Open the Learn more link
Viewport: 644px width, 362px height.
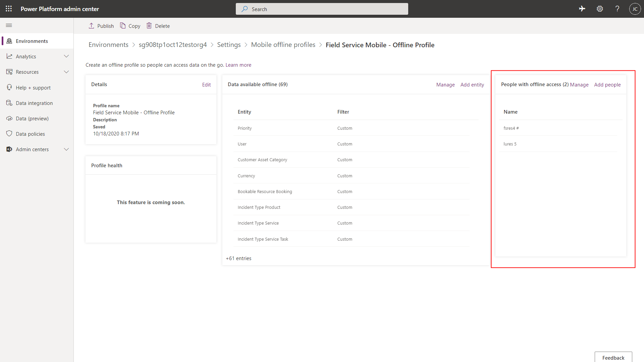[238, 65]
